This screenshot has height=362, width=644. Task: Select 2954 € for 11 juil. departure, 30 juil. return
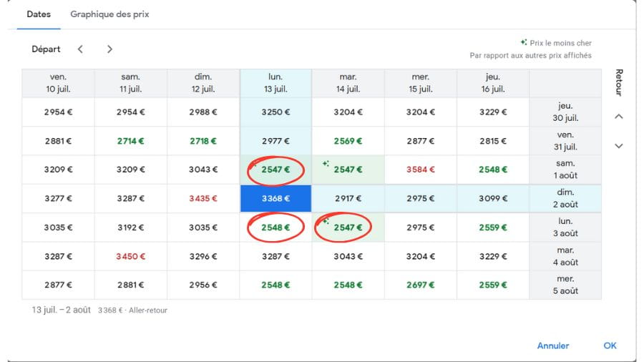pyautogui.click(x=131, y=112)
